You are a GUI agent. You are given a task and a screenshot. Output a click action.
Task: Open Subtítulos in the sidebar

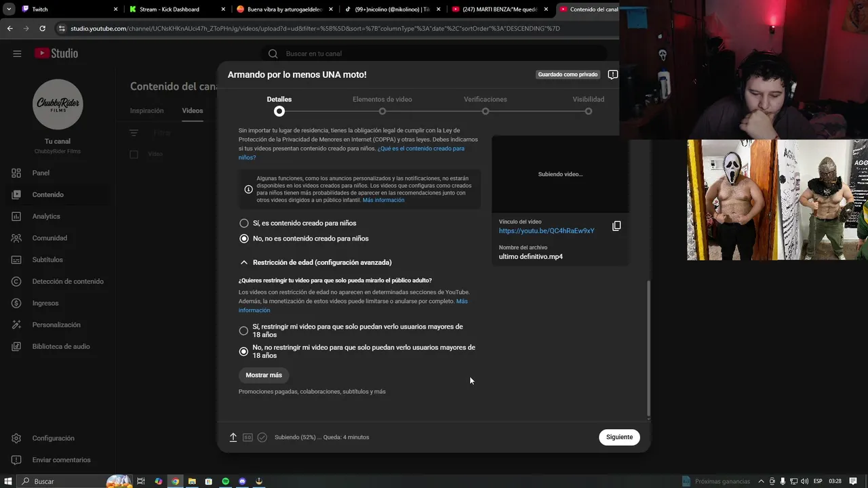click(x=47, y=260)
